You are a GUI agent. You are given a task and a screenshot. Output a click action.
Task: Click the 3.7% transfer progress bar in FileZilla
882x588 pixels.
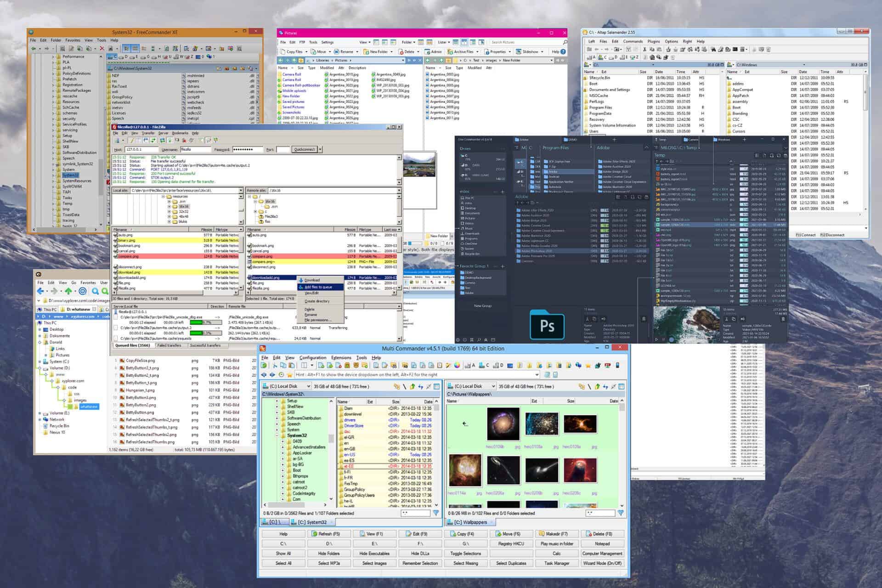click(x=206, y=322)
